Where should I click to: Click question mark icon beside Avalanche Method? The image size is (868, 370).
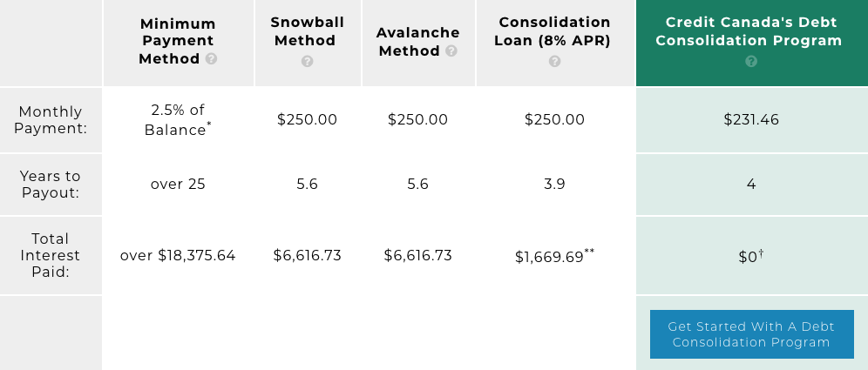[451, 50]
